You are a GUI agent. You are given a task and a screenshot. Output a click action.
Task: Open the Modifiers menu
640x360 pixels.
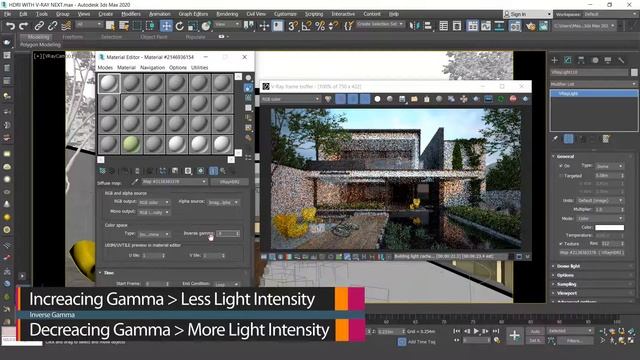[131, 14]
